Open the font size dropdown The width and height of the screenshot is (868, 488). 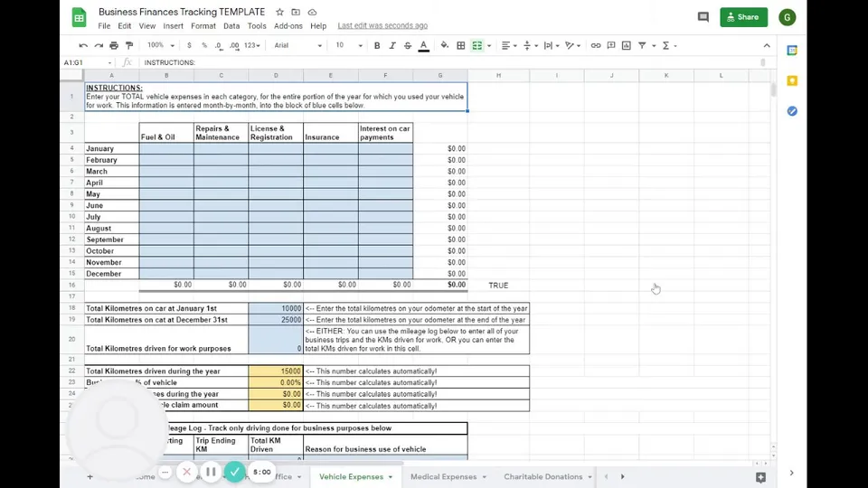(x=349, y=45)
